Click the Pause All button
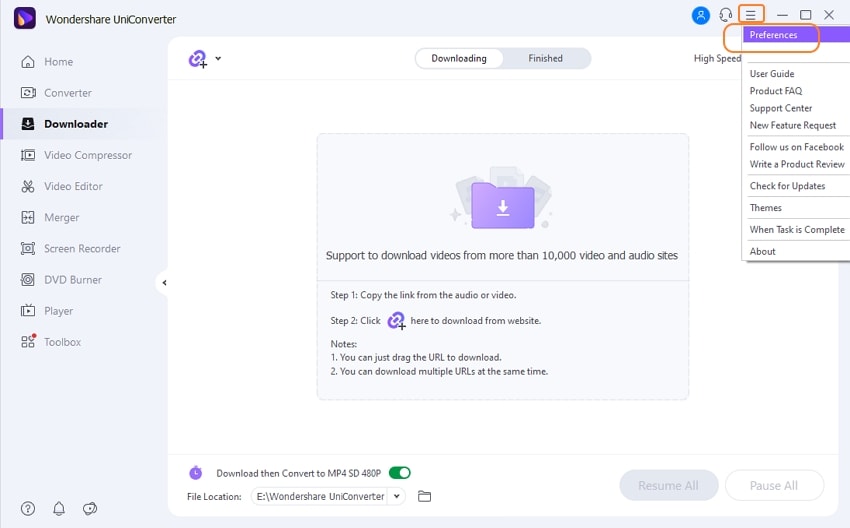Image resolution: width=850 pixels, height=528 pixels. tap(774, 485)
